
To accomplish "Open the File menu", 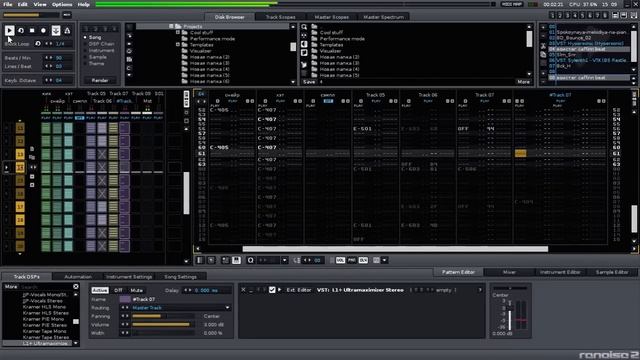I will coord(7,4).
